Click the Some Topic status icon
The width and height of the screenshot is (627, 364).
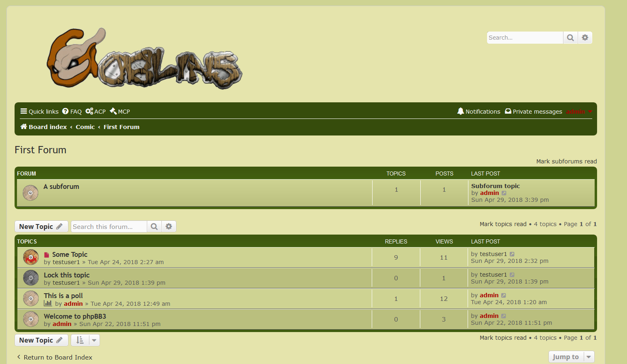[x=31, y=257]
